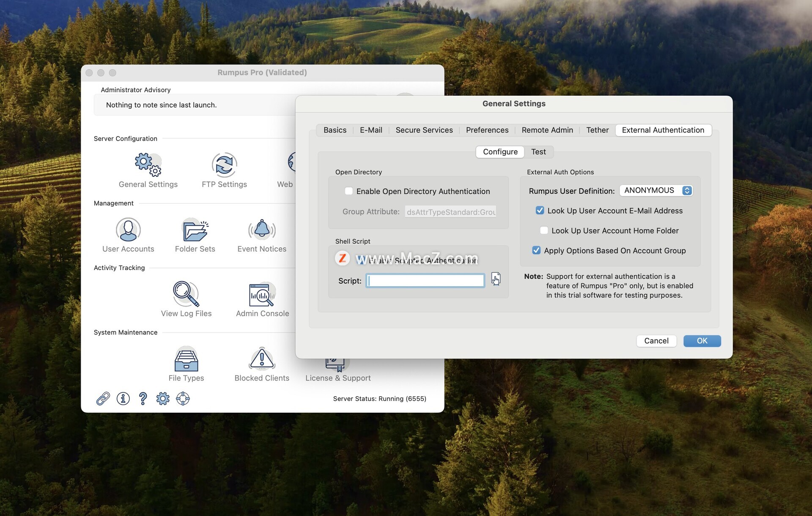Open User Accounts person icon

[x=128, y=229]
